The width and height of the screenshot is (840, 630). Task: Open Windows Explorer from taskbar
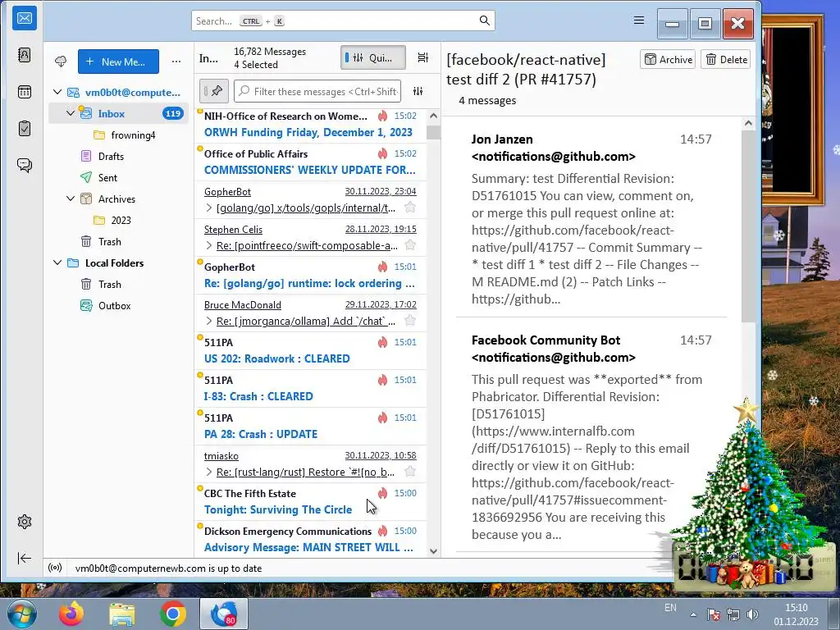(x=122, y=614)
